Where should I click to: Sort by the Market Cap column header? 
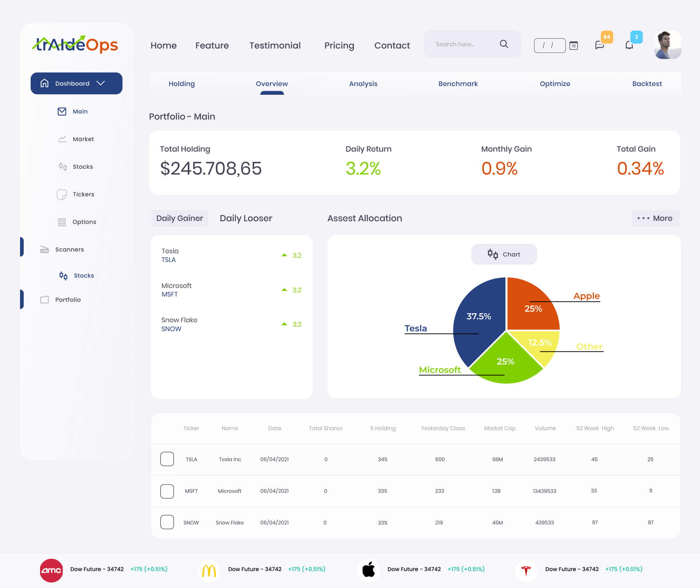pyautogui.click(x=500, y=428)
